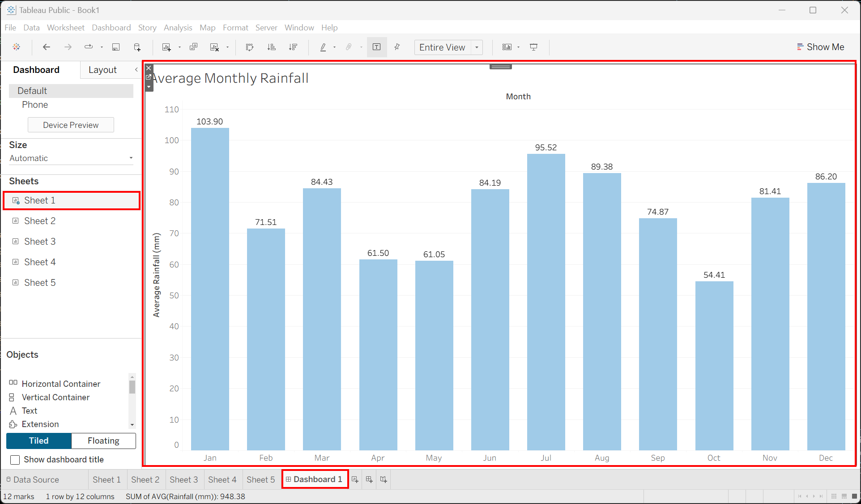861x504 pixels.
Task: Click the Presentation Mode icon
Action: [534, 47]
